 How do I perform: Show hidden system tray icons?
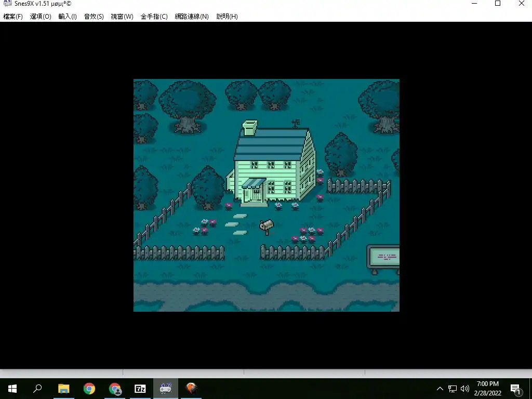coord(440,389)
